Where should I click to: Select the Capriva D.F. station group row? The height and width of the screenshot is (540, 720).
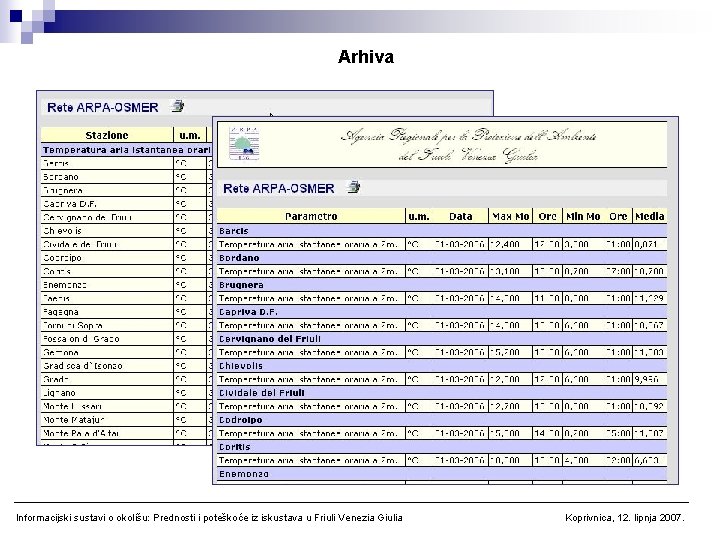click(442, 312)
